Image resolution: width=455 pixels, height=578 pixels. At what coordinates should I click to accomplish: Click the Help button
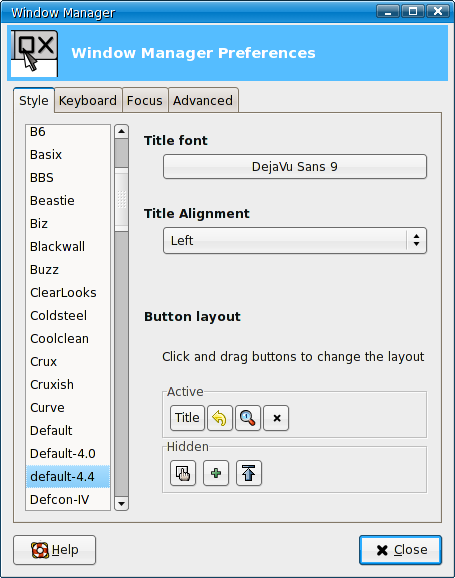pos(55,550)
